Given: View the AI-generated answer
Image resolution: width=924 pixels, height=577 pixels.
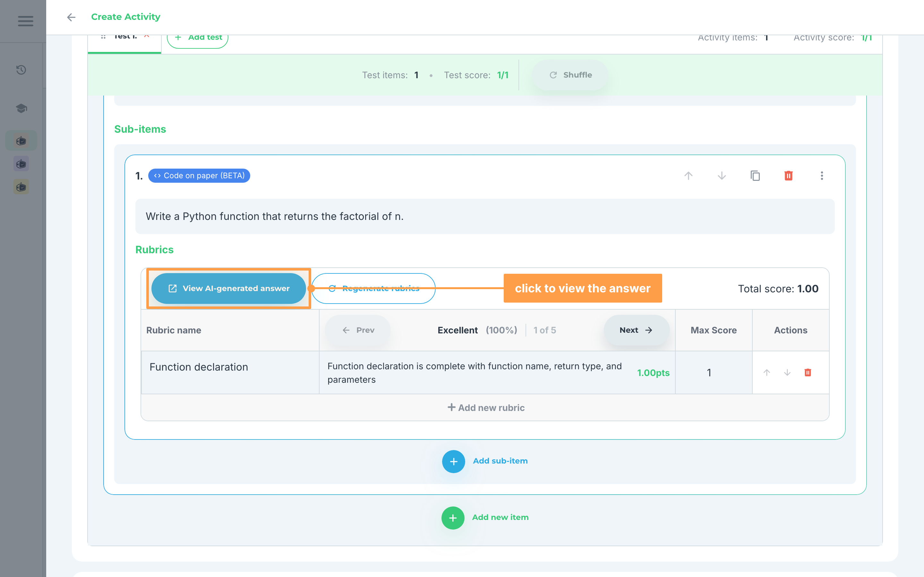Looking at the screenshot, I should (x=229, y=288).
